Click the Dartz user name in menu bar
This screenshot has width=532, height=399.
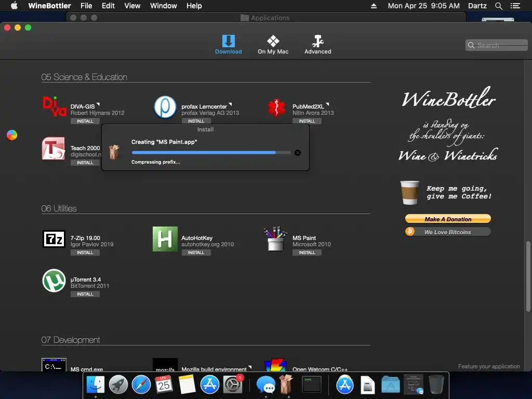[477, 6]
